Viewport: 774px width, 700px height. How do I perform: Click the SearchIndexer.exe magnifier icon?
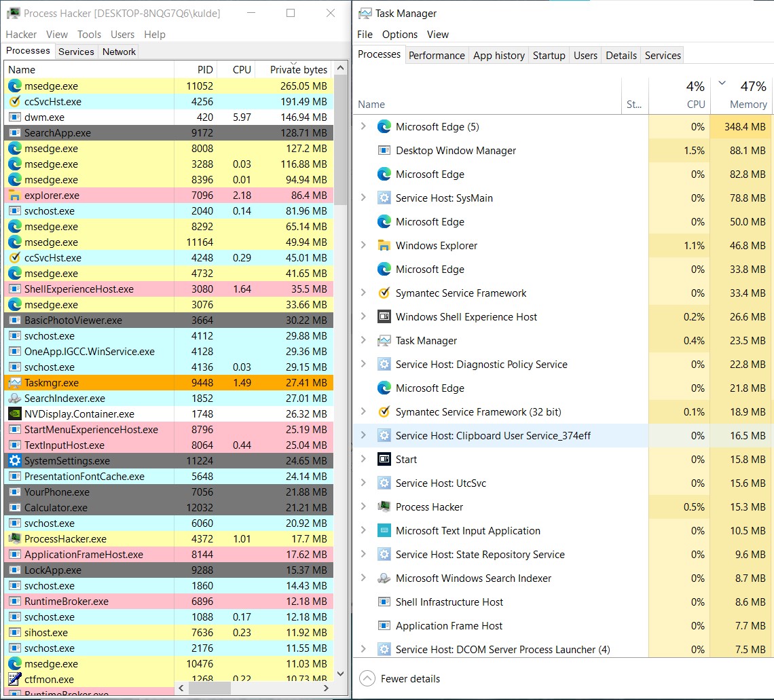[x=14, y=398]
